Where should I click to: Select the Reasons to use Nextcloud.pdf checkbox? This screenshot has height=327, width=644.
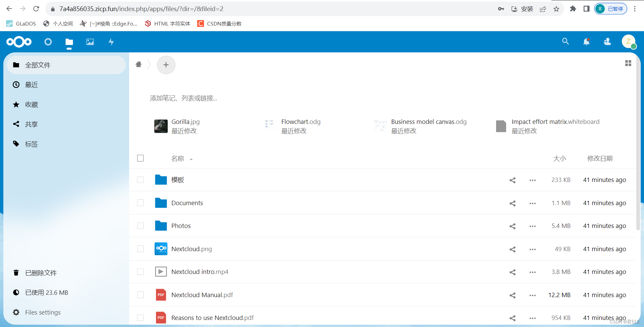[x=141, y=318]
